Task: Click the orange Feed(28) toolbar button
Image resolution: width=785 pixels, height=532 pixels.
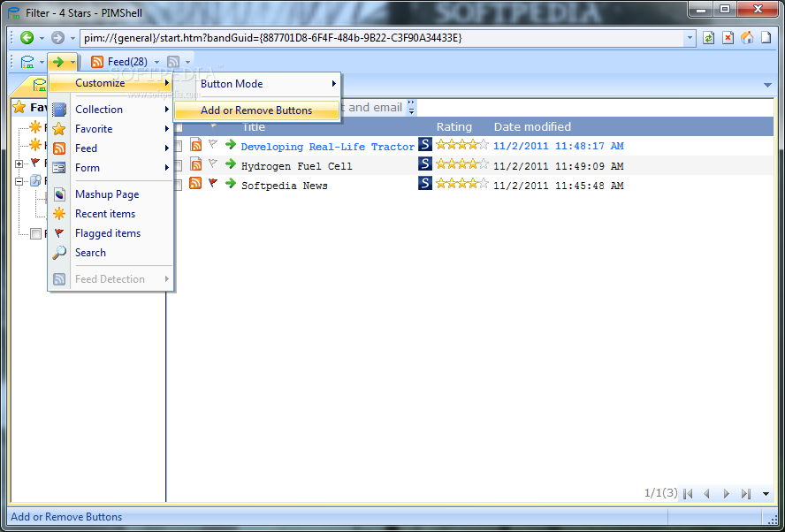Action: click(119, 62)
